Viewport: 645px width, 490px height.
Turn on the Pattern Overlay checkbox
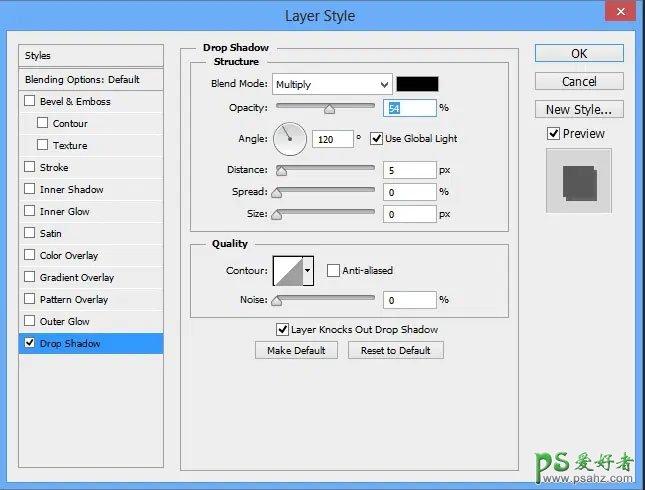(x=30, y=299)
